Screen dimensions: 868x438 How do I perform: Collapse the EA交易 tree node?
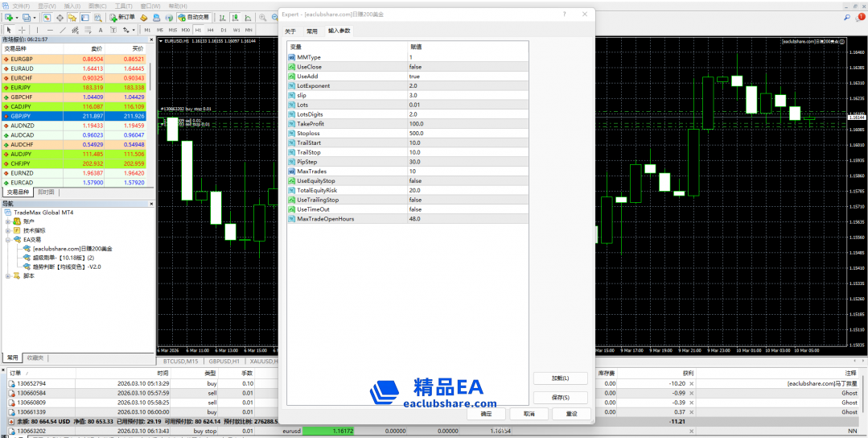click(8, 240)
